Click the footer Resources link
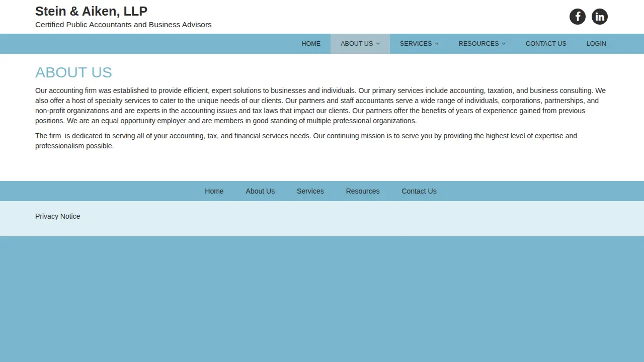Image resolution: width=644 pixels, height=362 pixels. (363, 191)
